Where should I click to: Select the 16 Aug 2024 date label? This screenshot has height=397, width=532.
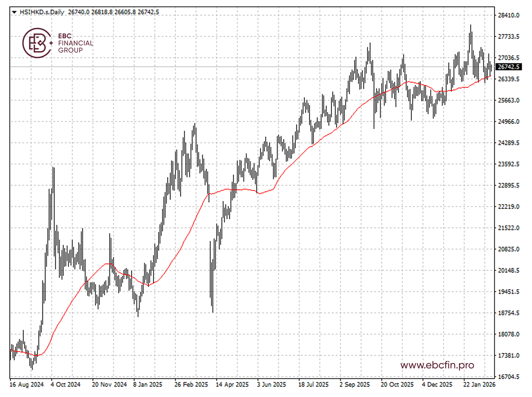coord(26,384)
